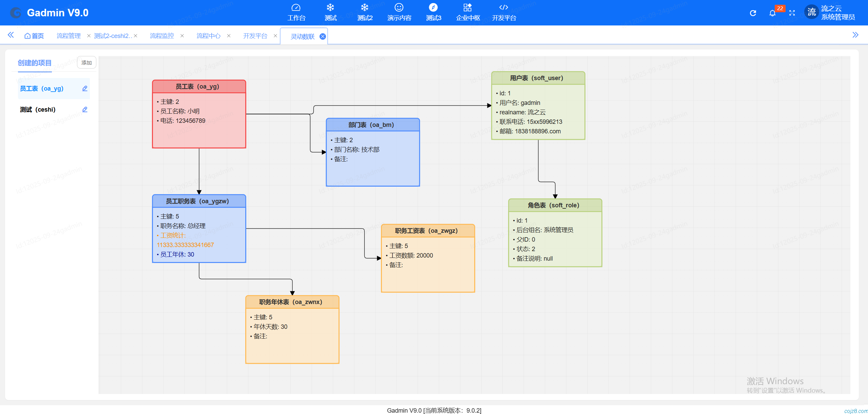Screen dimensions: 868x414
Task: Close the 流程监控 tab
Action: [182, 36]
